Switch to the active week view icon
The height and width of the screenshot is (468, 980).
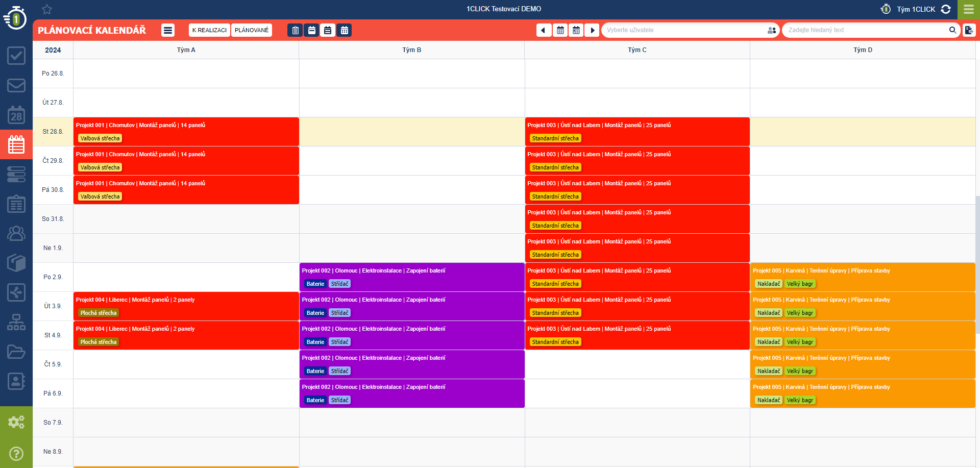coord(328,30)
